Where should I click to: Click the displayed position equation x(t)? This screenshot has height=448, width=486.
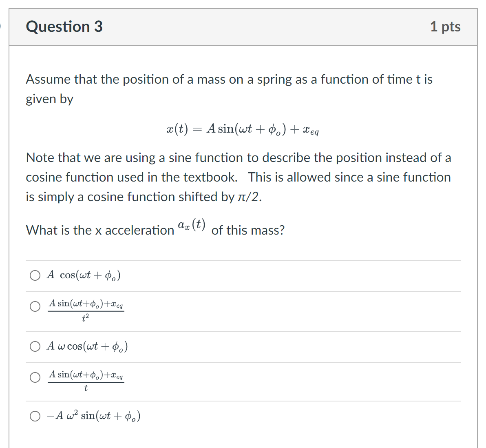(x=243, y=130)
